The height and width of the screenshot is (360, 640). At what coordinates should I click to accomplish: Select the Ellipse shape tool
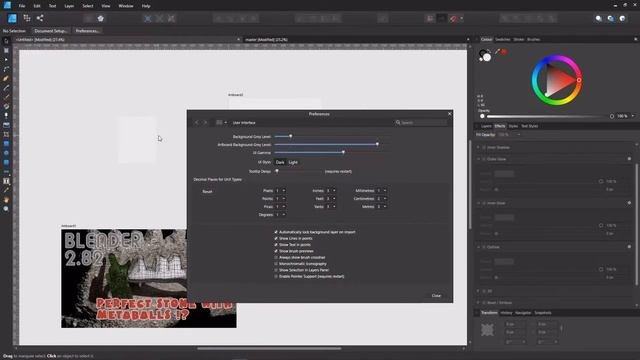tap(6, 153)
